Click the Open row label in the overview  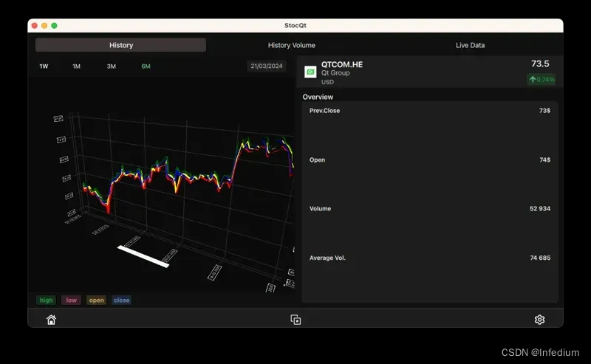point(317,159)
